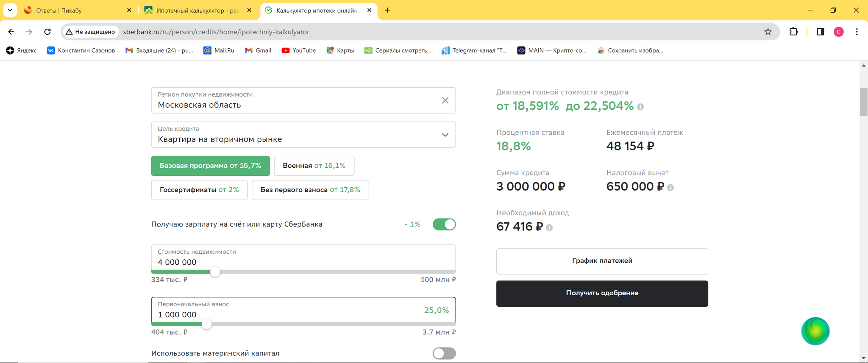The height and width of the screenshot is (363, 868).
Task: Click the Не защищено security warning
Action: (90, 32)
